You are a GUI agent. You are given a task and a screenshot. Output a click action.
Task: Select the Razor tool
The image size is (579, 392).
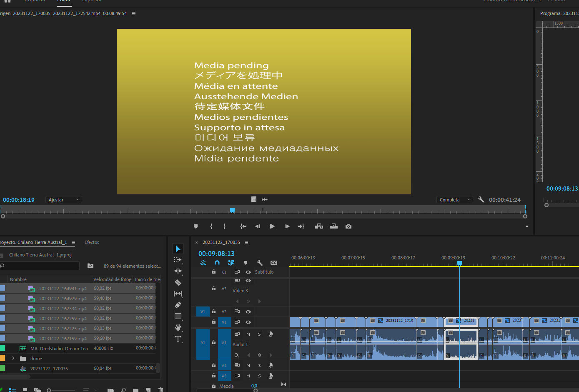point(178,282)
